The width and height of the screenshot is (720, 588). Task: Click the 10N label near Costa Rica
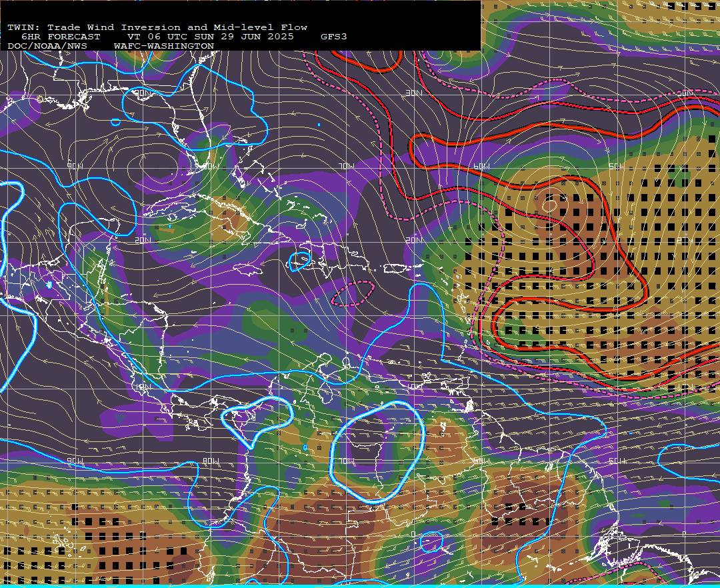click(x=143, y=387)
